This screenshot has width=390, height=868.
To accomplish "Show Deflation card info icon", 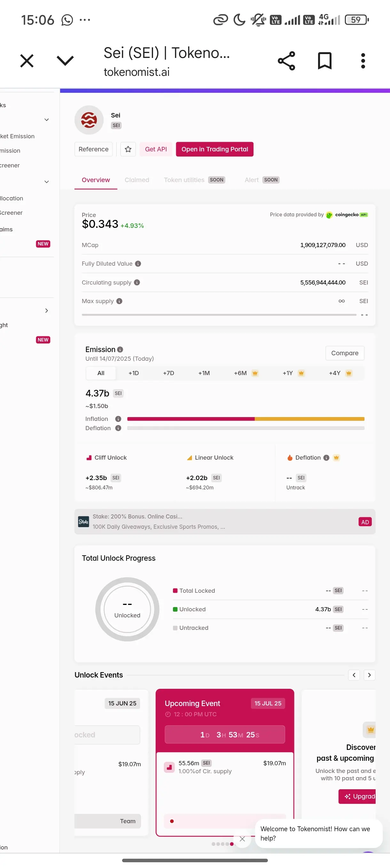I will click(x=326, y=458).
